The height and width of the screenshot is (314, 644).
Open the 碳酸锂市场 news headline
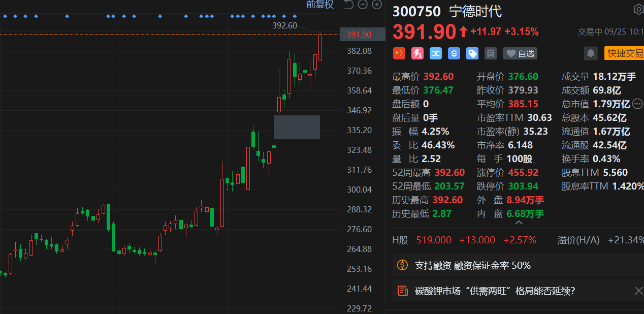point(495,291)
